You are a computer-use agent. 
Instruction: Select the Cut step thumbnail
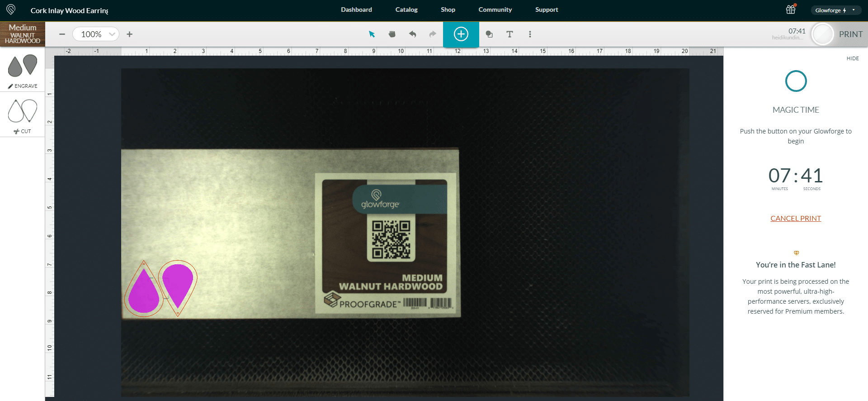pyautogui.click(x=23, y=111)
